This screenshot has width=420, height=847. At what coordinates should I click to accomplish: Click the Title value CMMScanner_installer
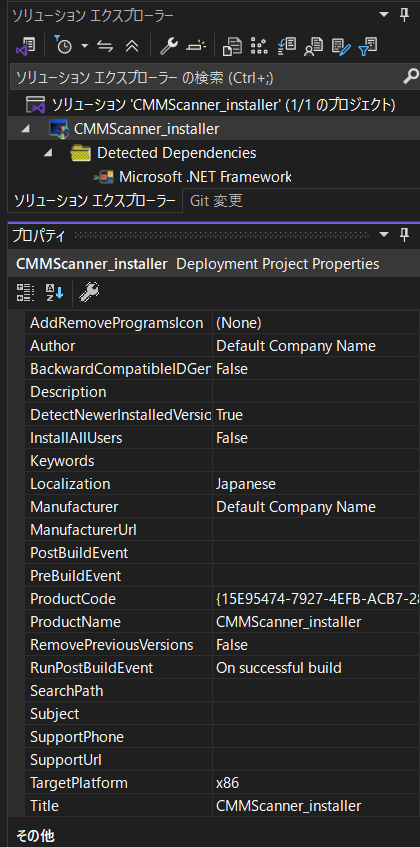tap(288, 806)
